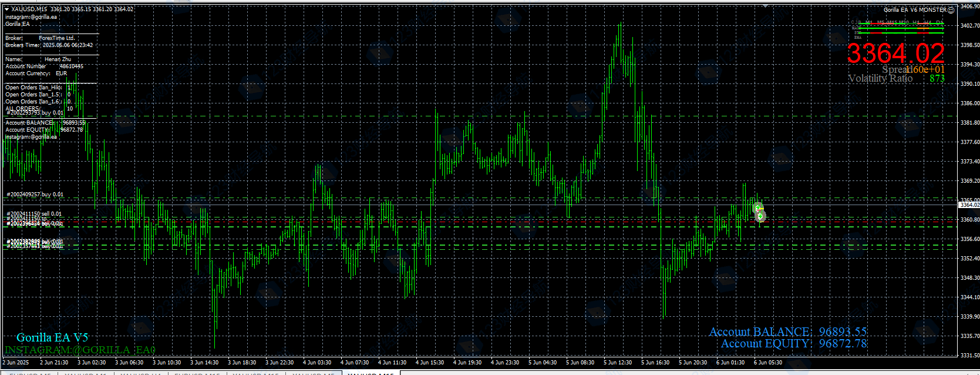Click the green Volatility Ratio value 873
980x375 pixels.
point(937,79)
